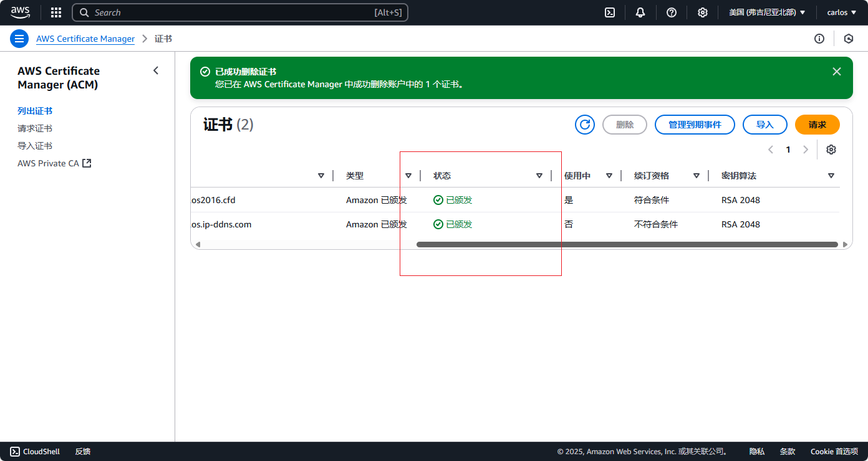868x461 pixels.
Task: Sort by the 续订资格 column arrow
Action: tap(697, 176)
